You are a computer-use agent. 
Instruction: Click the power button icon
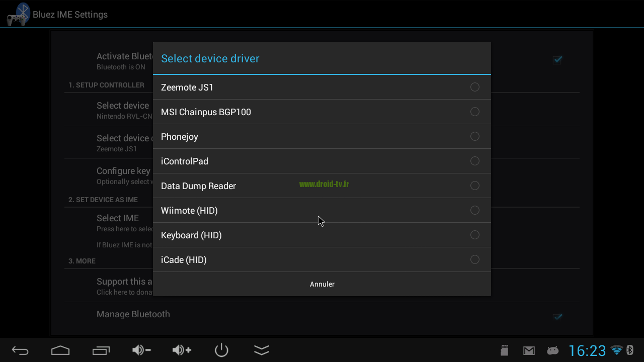[x=221, y=350]
